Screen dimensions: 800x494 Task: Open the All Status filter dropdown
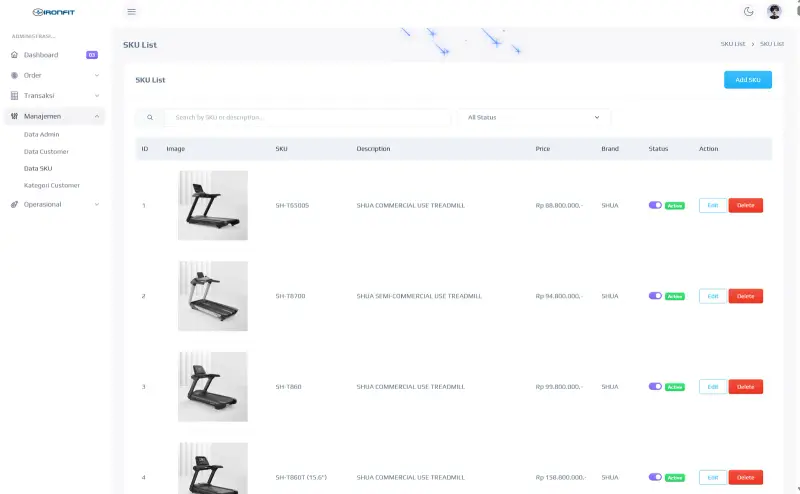coord(534,117)
